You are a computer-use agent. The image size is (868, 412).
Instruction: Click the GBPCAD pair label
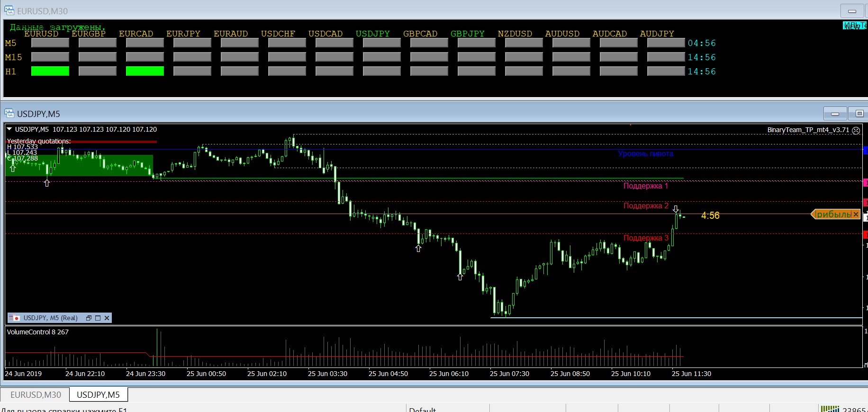point(420,34)
